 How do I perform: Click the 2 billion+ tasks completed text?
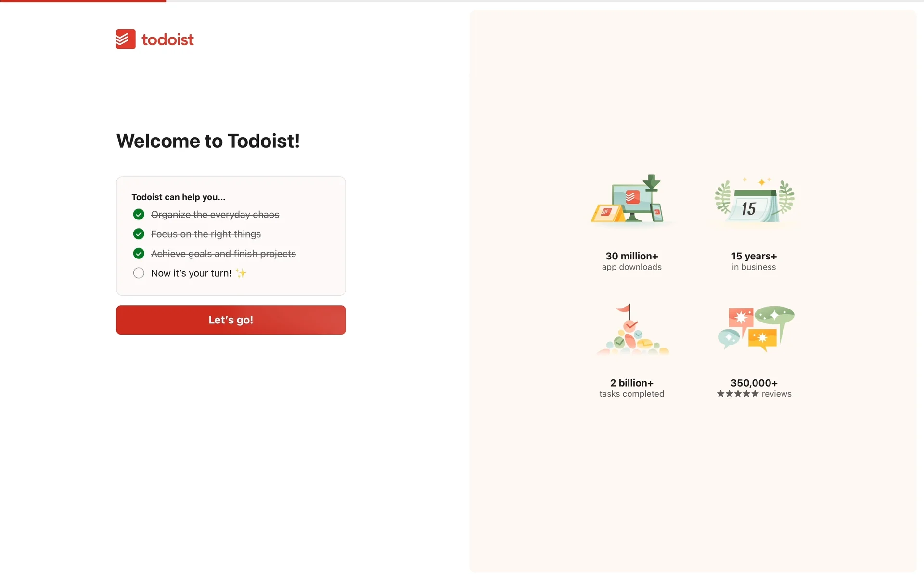[632, 388]
